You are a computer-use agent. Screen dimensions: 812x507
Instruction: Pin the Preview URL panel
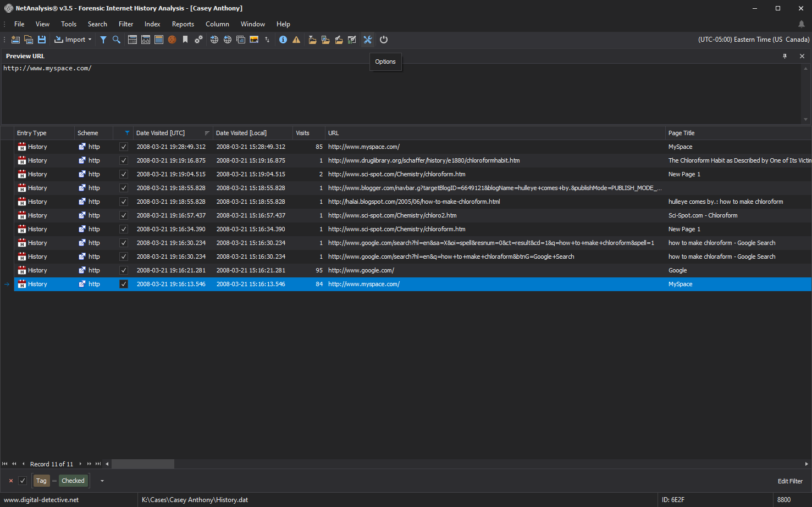pos(785,56)
